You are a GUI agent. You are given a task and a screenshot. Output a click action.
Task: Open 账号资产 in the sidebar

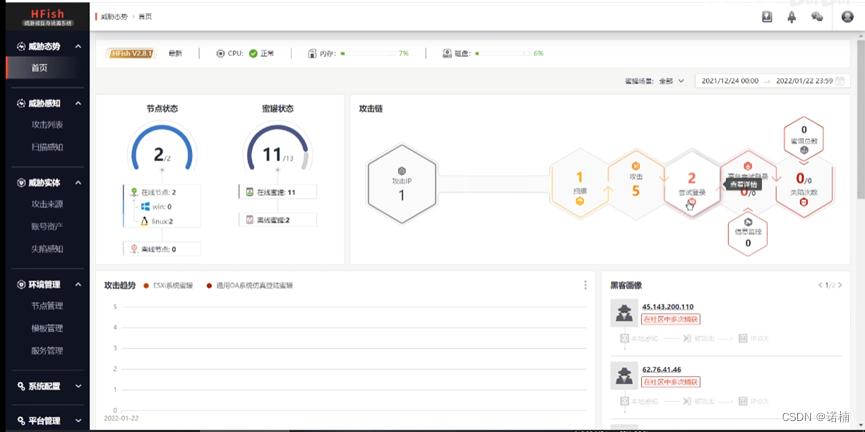(x=47, y=226)
